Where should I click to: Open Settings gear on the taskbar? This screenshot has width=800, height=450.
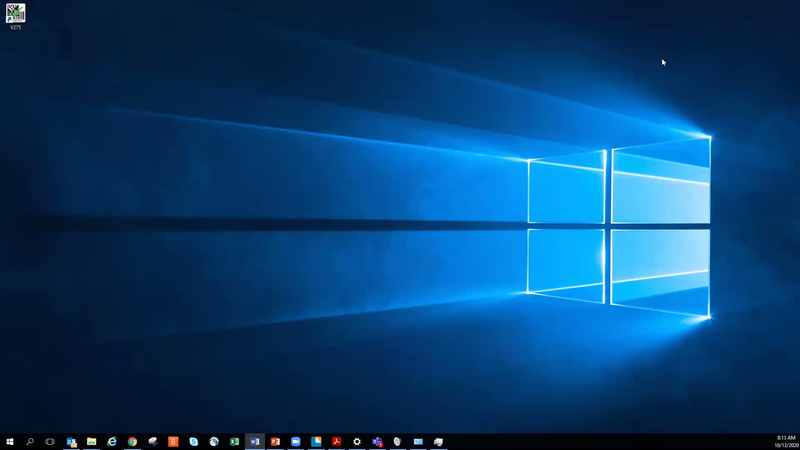(x=357, y=442)
